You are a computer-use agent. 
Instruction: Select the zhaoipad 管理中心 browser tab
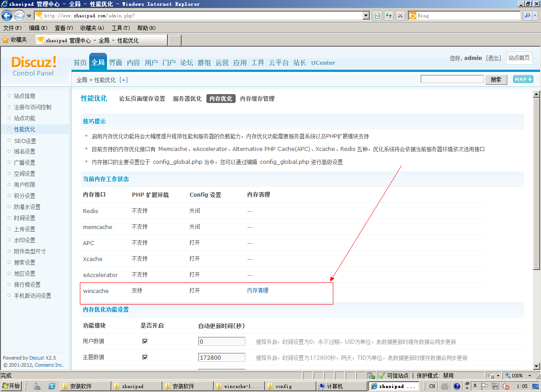click(101, 40)
